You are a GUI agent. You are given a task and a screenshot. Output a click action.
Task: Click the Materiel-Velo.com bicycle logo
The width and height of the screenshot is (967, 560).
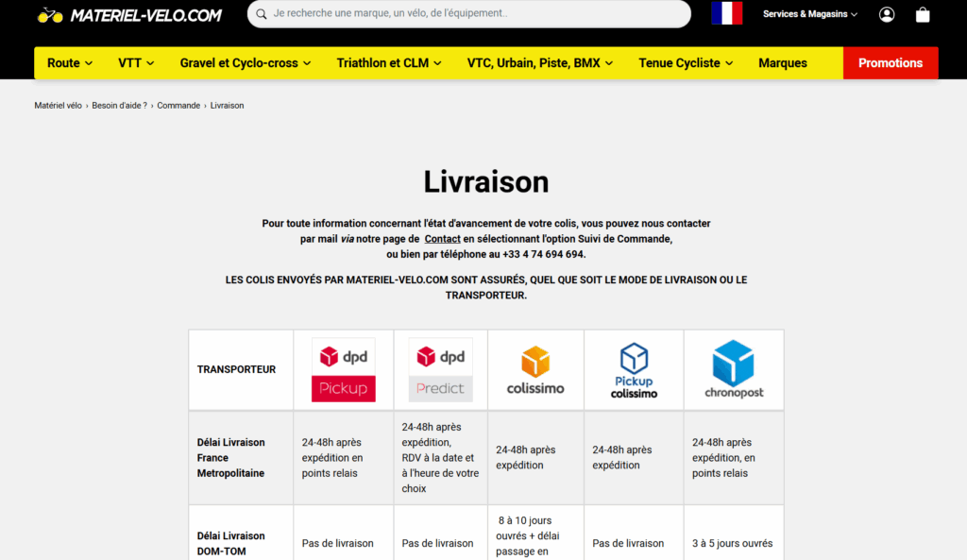pos(129,15)
